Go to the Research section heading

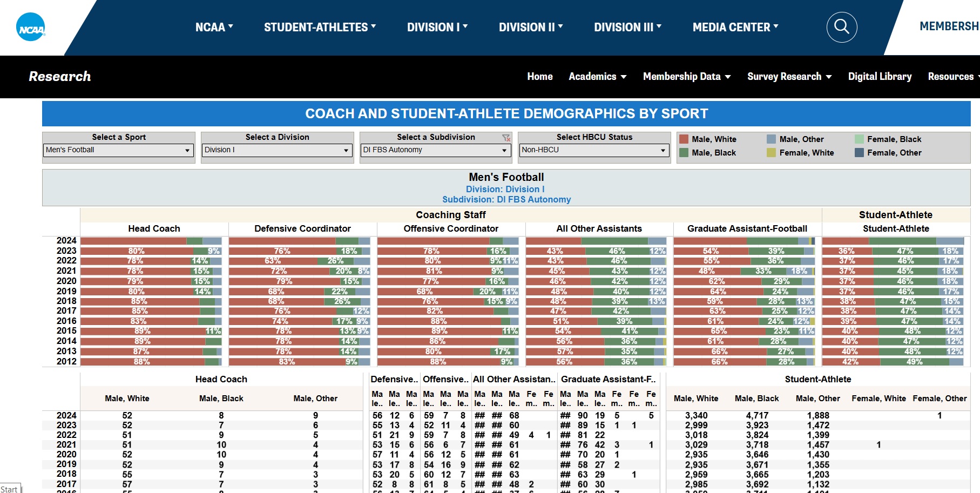60,76
